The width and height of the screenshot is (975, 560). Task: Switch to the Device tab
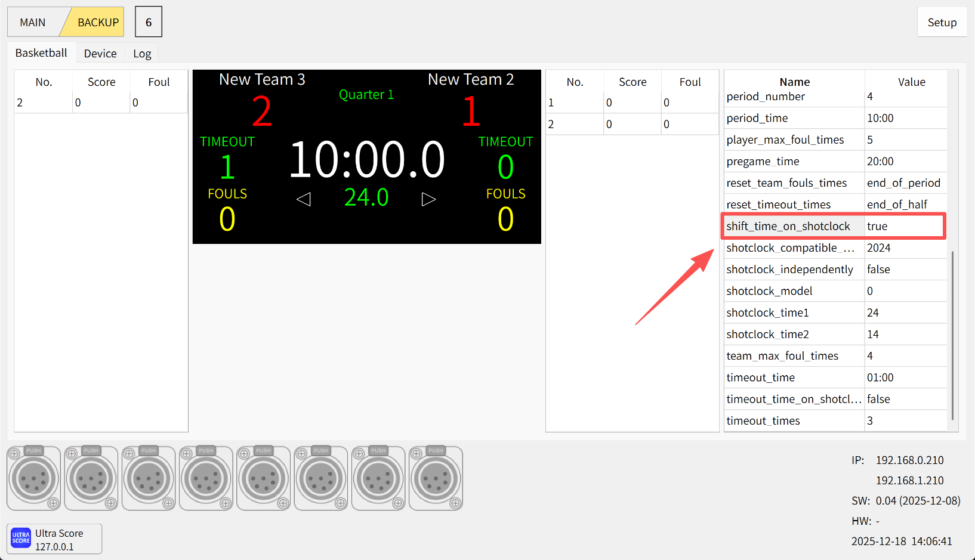coord(100,54)
